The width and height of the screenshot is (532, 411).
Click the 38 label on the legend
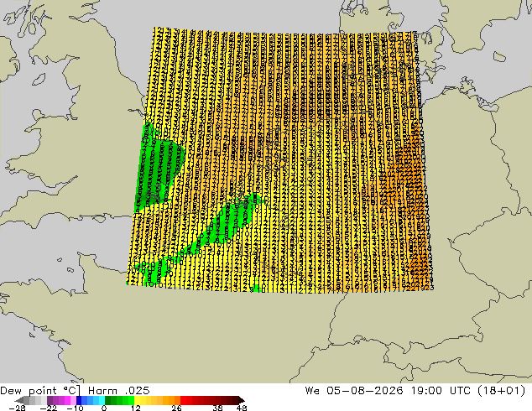217,408
